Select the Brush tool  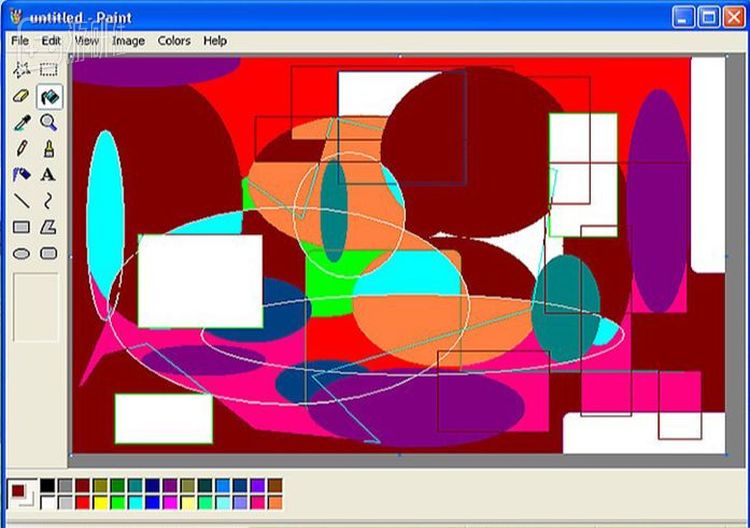(48, 149)
